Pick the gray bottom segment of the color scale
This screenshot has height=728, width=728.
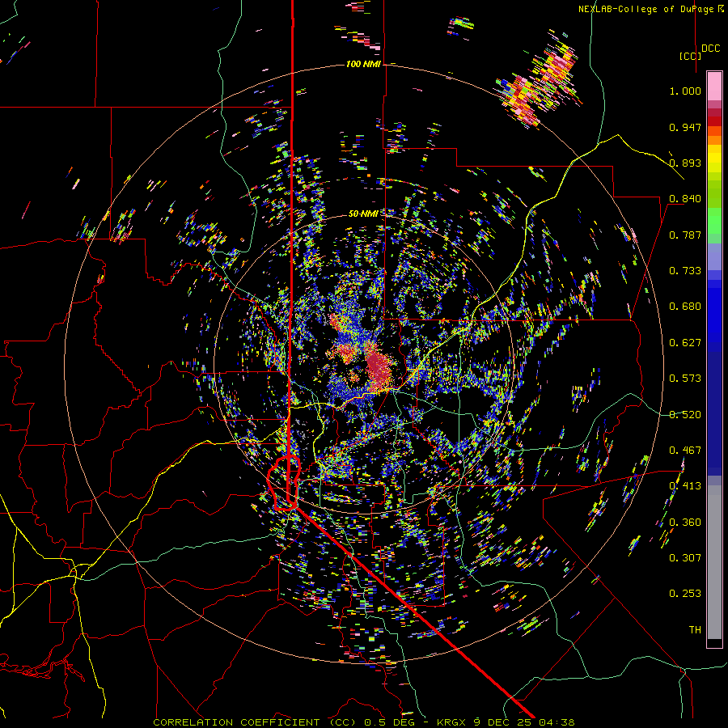[x=714, y=562]
